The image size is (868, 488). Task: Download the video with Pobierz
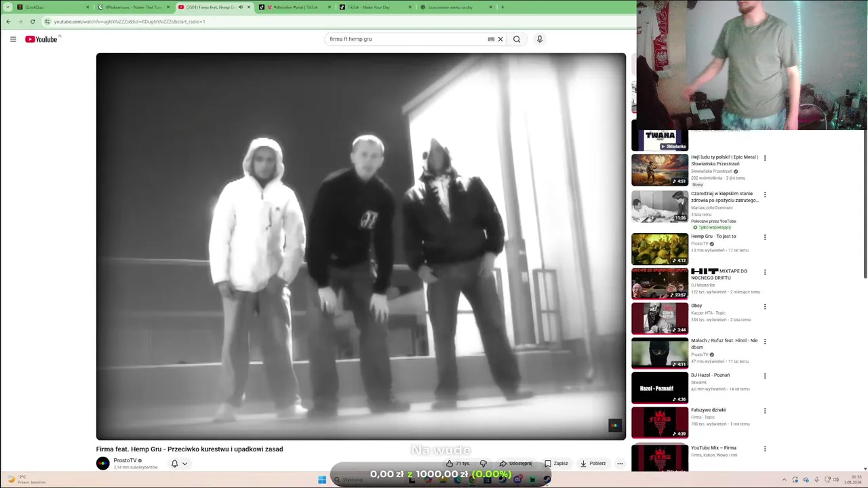pyautogui.click(x=593, y=464)
